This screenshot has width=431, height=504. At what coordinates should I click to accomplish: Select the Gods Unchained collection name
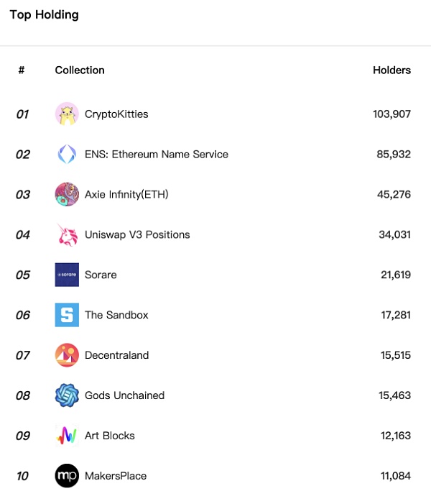pyautogui.click(x=124, y=395)
